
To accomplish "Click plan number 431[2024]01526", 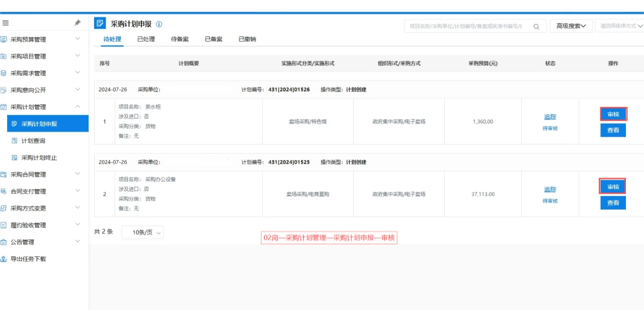I will pos(289,90).
